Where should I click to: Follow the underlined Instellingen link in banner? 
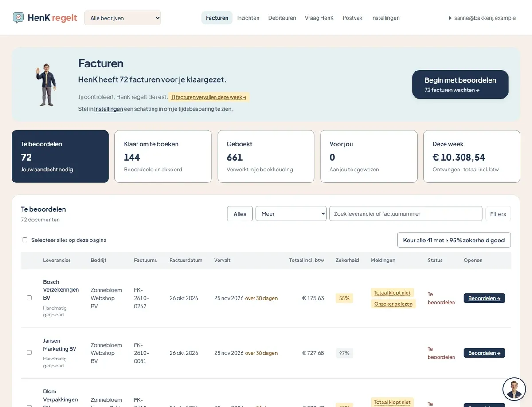click(109, 109)
